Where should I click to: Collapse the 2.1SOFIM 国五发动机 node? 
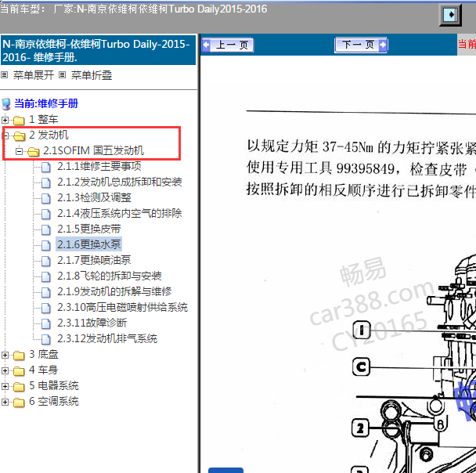[19, 151]
